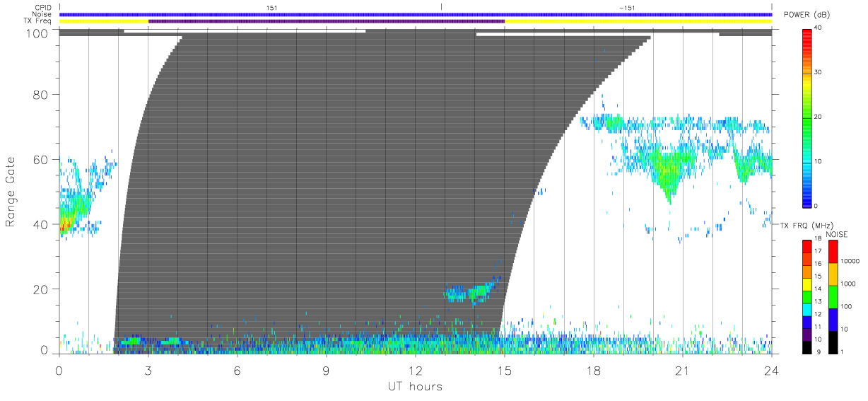This screenshot has width=868, height=401.
Task: Click the red block of TX FRQ colorbar
Action: point(807,246)
